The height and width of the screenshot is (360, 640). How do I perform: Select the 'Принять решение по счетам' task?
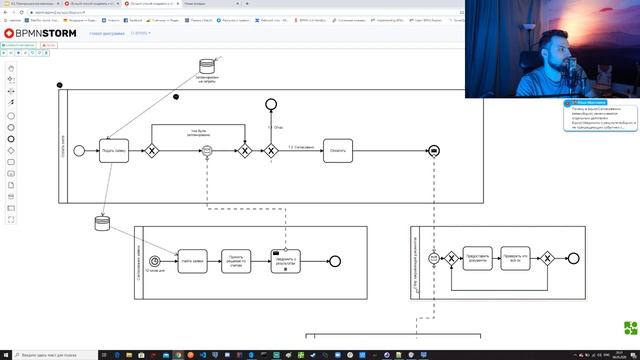pyautogui.click(x=236, y=261)
